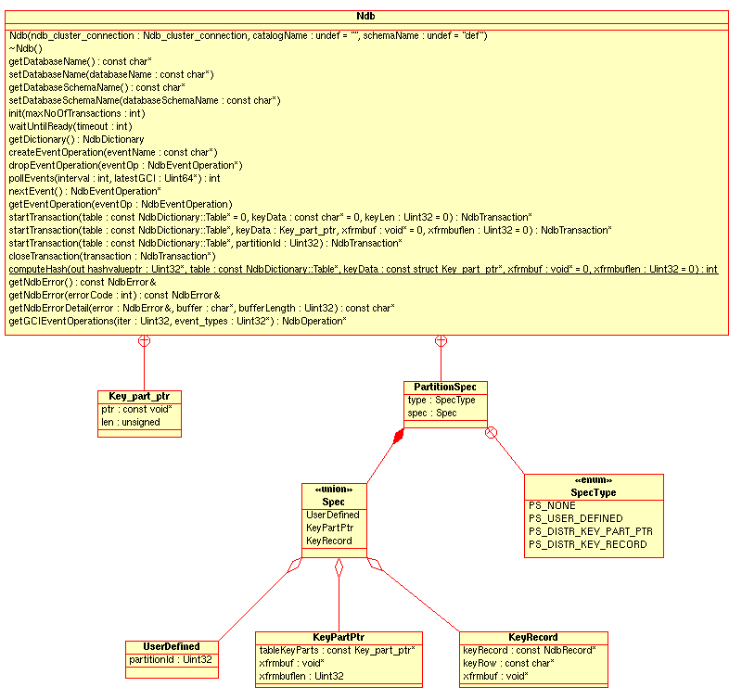742x700 pixels.
Task: Select the hollow diamond on the KeyPartPtr connector
Action: [339, 566]
